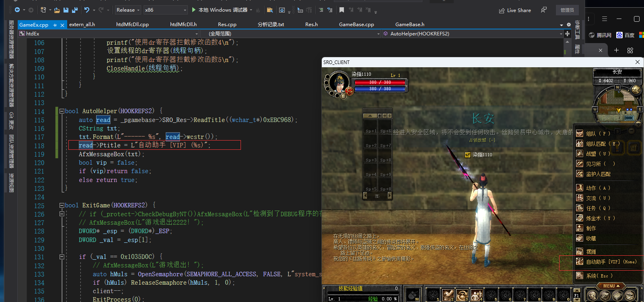The width and height of the screenshot is (644, 302).
Task: Use skill in quickbar slot 3
Action: point(462,295)
